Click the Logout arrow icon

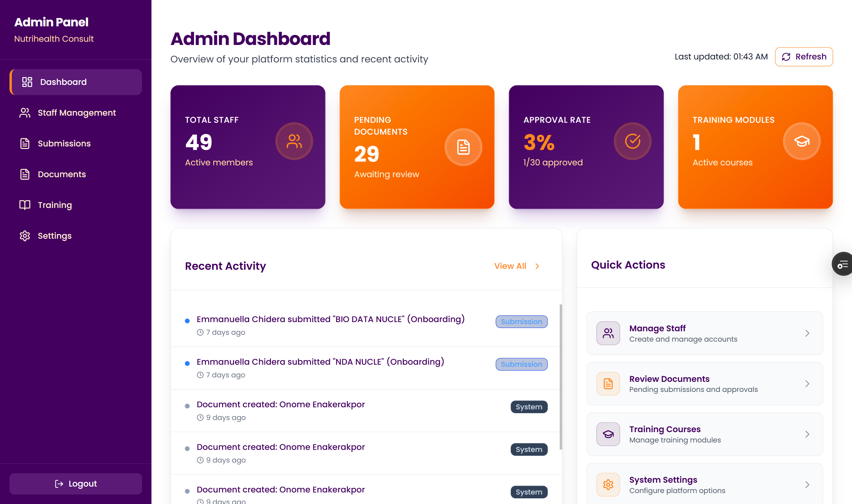(x=59, y=484)
